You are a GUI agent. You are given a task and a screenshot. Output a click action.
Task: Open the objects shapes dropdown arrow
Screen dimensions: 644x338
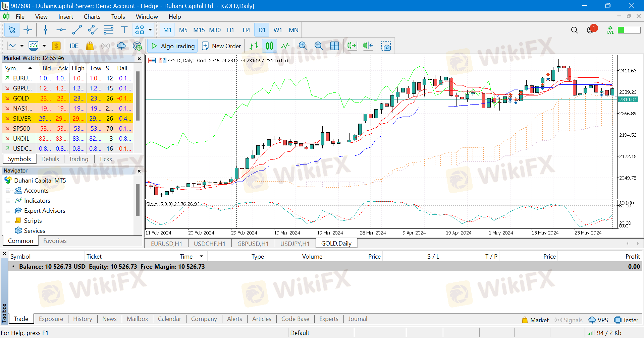coord(150,30)
